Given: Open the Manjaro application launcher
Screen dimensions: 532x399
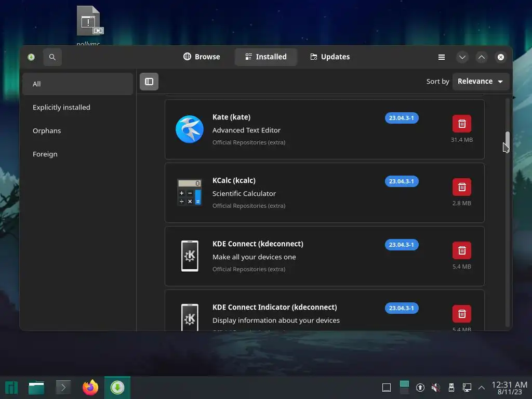Looking at the screenshot, I should pos(11,388).
